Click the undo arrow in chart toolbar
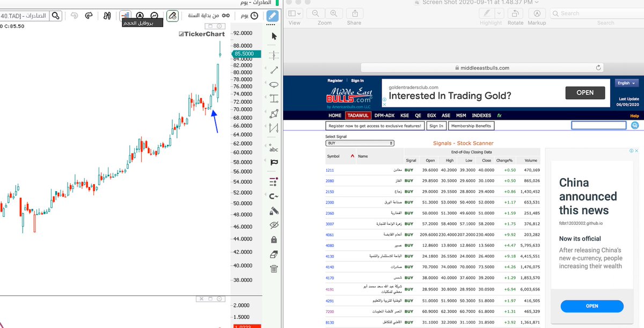This screenshot has height=328, width=644. pos(74,16)
